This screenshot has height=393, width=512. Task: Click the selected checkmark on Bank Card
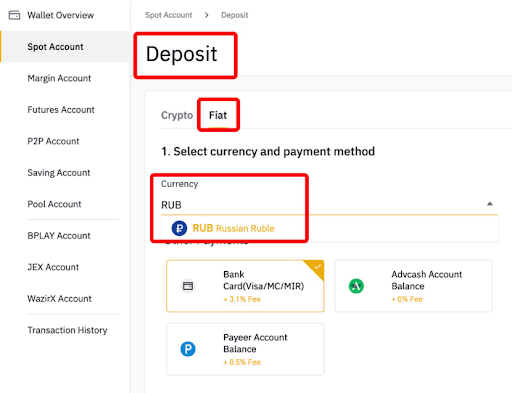[x=317, y=267]
